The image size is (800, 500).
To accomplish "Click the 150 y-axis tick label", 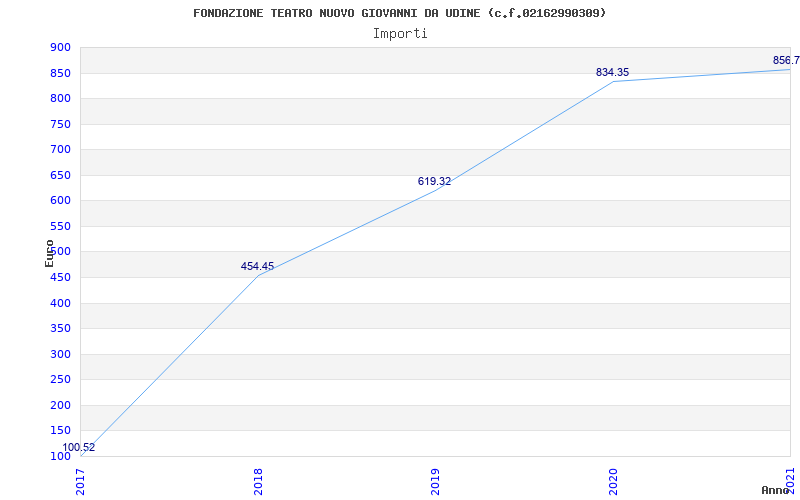I will (x=60, y=431).
